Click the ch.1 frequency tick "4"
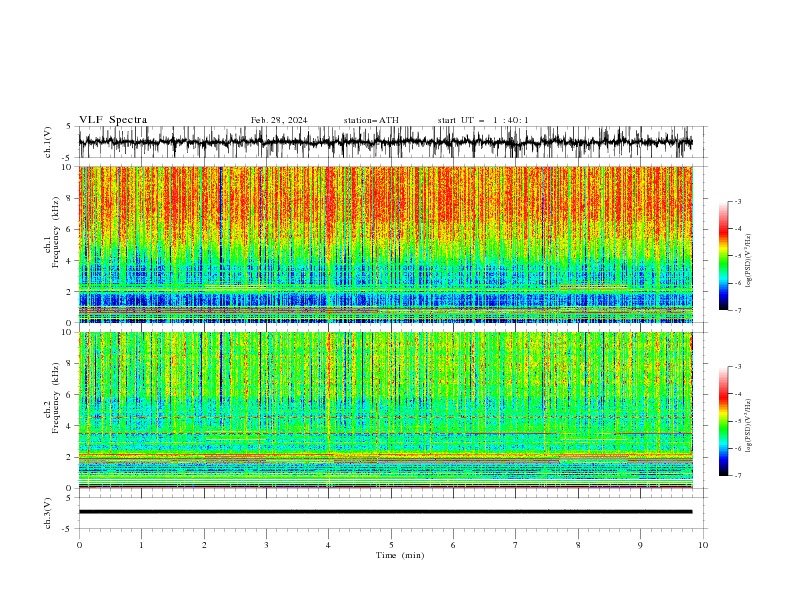This screenshot has height=612, width=792. [x=70, y=261]
